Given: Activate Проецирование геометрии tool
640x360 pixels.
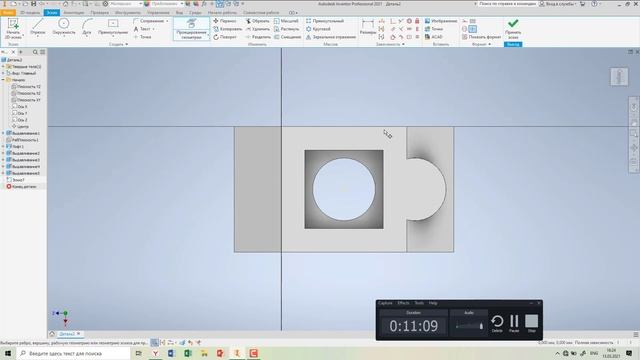Looking at the screenshot, I should click(x=191, y=29).
